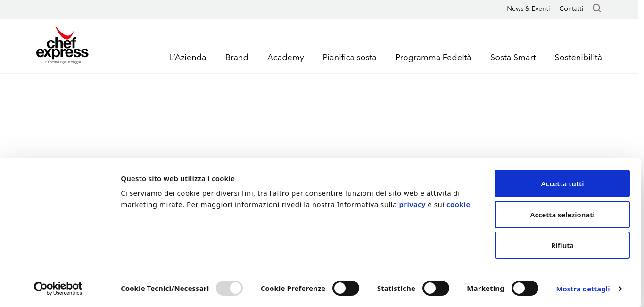Open the L'Azienda menu

(x=188, y=58)
